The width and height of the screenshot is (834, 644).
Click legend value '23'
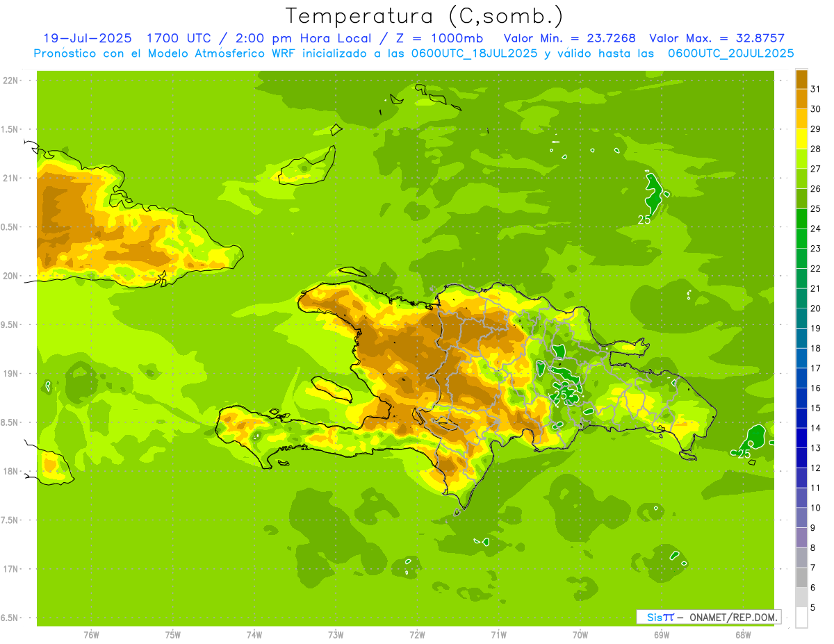[816, 249]
